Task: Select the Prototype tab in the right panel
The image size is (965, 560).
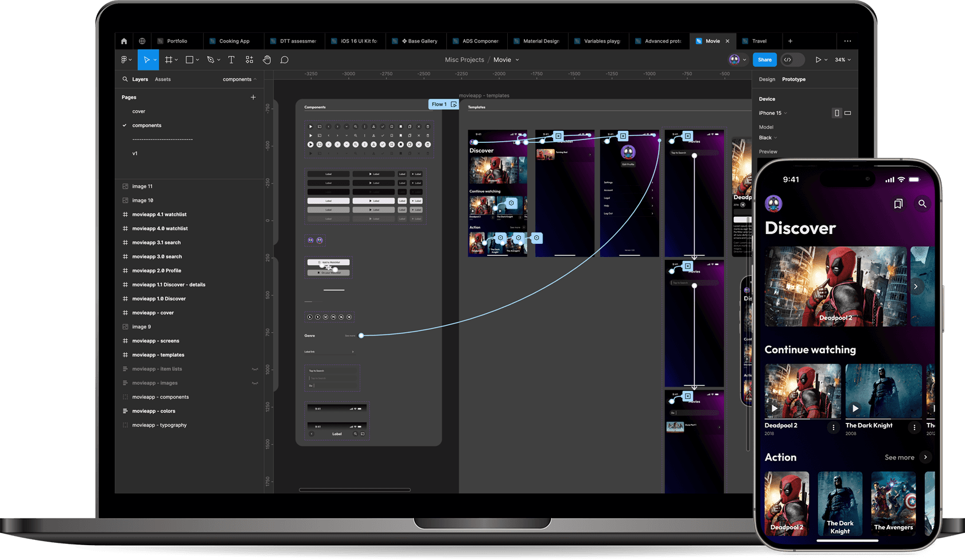Action: point(793,79)
